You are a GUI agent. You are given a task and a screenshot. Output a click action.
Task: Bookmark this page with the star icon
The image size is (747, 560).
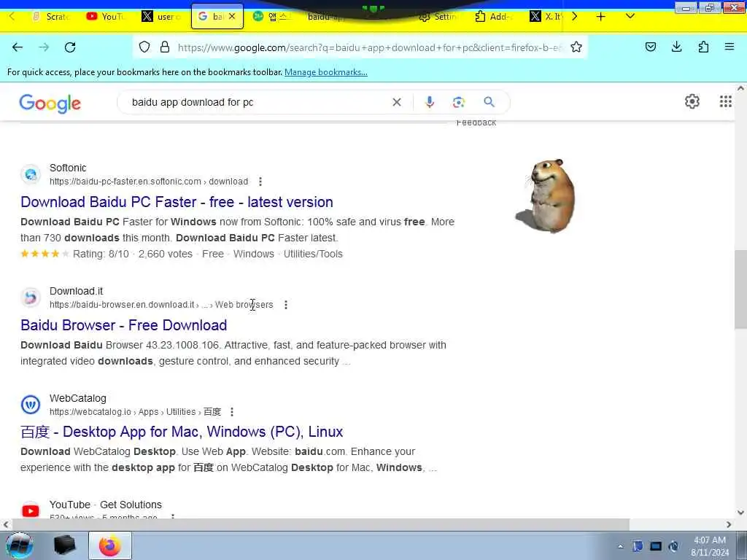[576, 47]
